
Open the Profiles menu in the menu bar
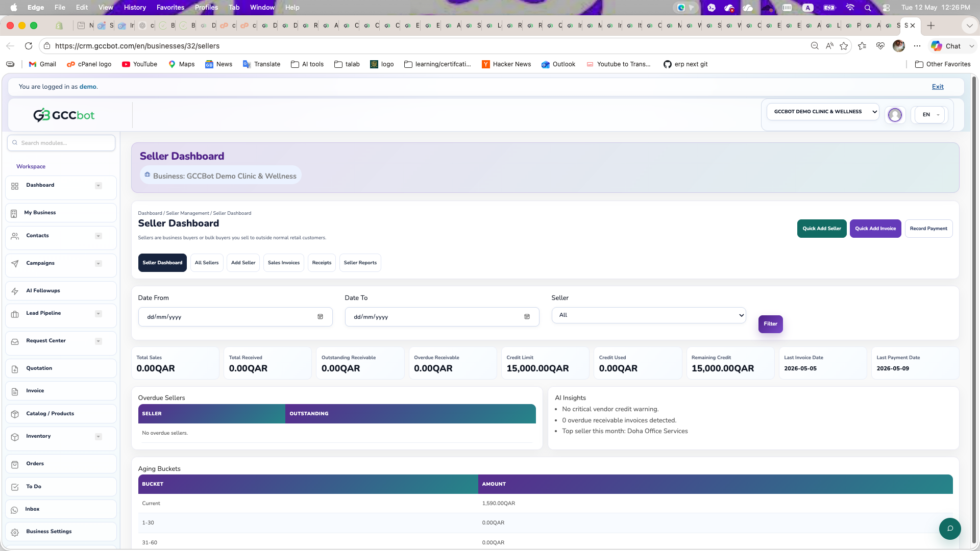pos(206,8)
